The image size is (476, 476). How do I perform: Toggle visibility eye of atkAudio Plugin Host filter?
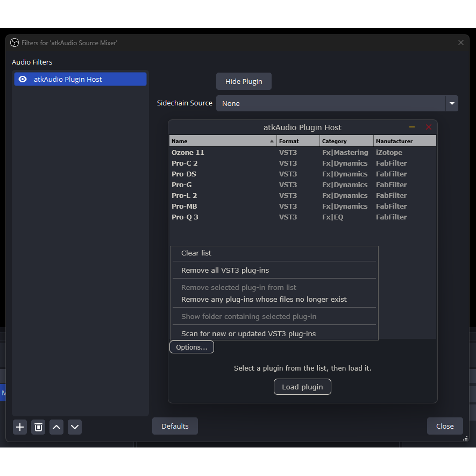[23, 79]
